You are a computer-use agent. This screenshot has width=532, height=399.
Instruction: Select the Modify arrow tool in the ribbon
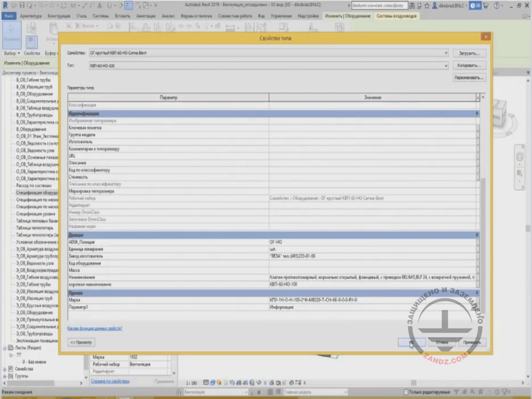[11, 35]
